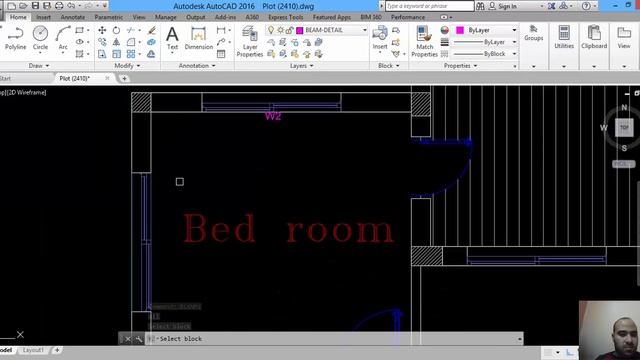This screenshot has height=360, width=640.
Task: Open the lineweight ByLayer dropdown
Action: point(514,42)
